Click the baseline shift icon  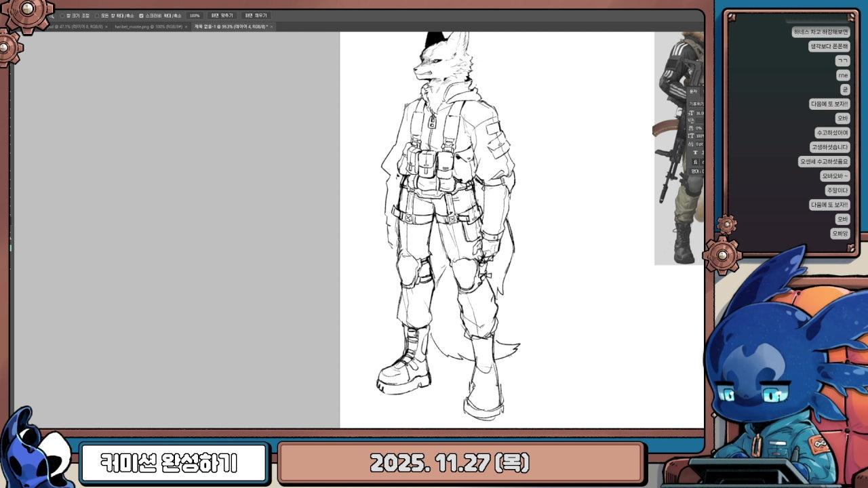click(x=692, y=144)
